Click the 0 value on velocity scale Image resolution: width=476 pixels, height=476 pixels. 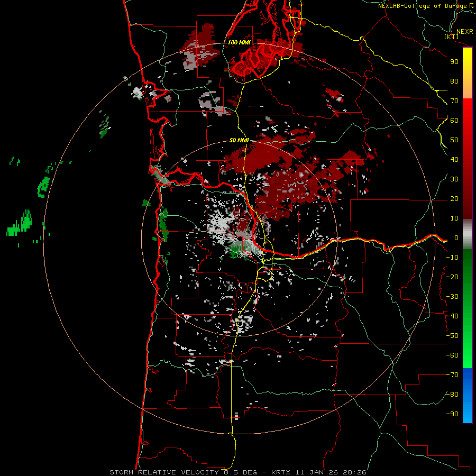[x=456, y=238]
